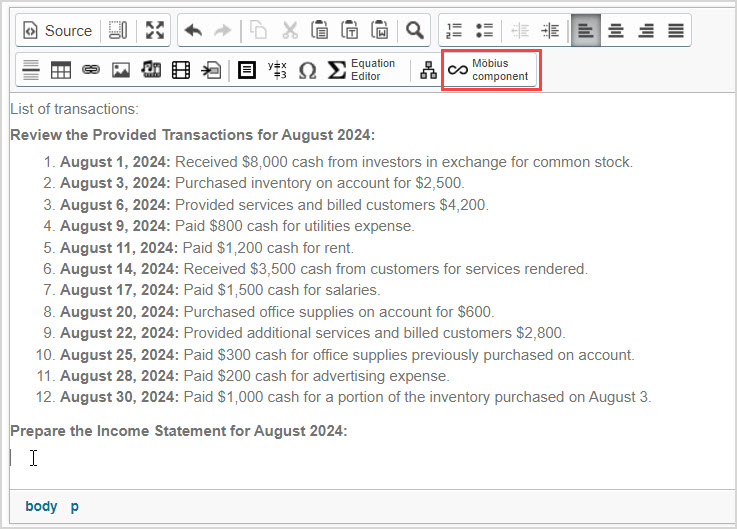This screenshot has width=737, height=529.
Task: Insert a hyperlink with the link icon
Action: coord(91,70)
